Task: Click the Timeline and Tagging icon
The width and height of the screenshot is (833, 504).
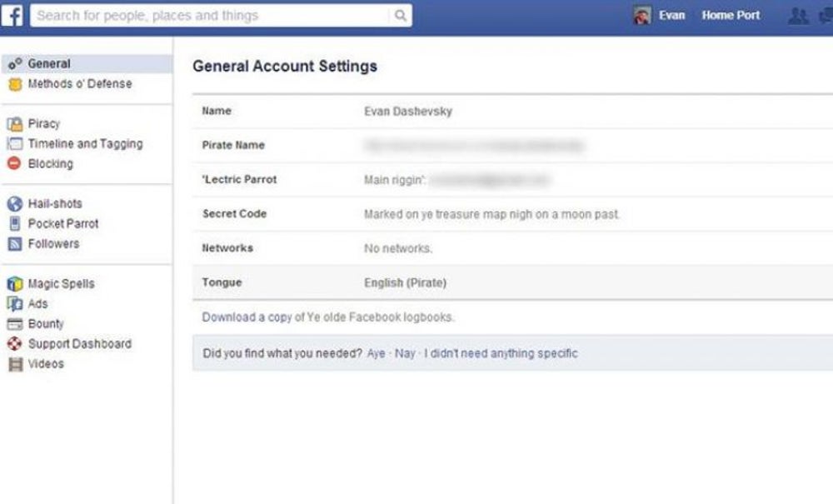Action: 15,144
